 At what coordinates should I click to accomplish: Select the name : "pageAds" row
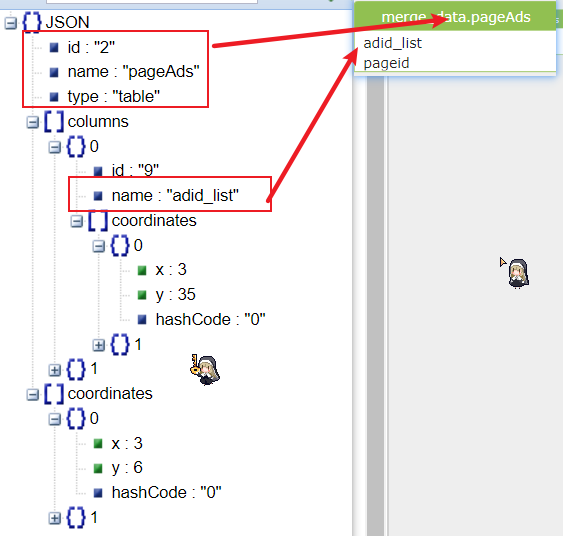(133, 72)
